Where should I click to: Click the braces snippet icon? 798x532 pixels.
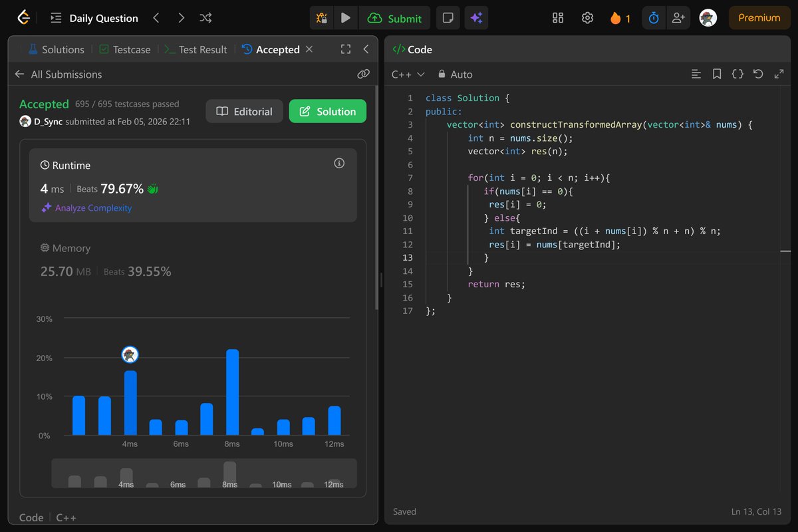737,74
